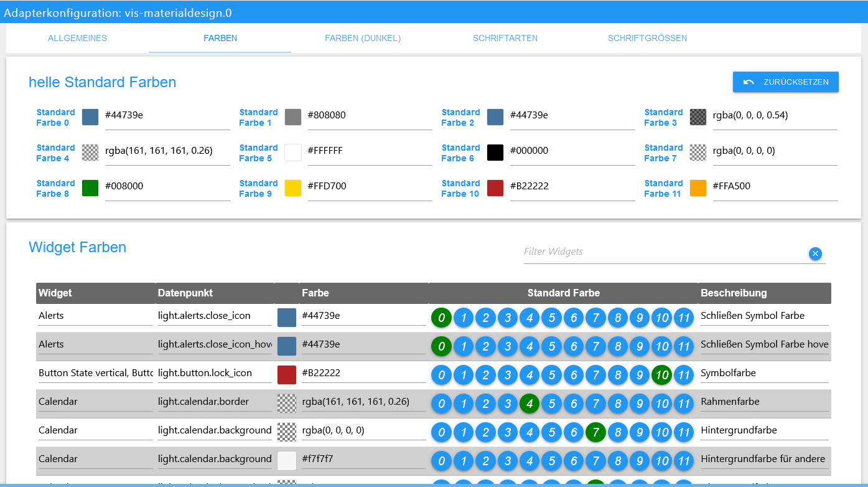Click the Standard Farbe 11 field #FFA500
868x487 pixels.
(x=775, y=187)
